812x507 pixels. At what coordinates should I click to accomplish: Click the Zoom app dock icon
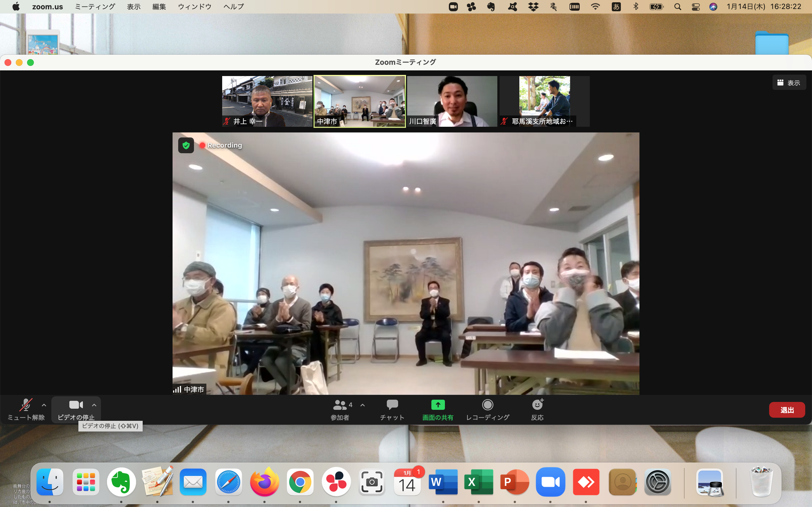pos(550,482)
